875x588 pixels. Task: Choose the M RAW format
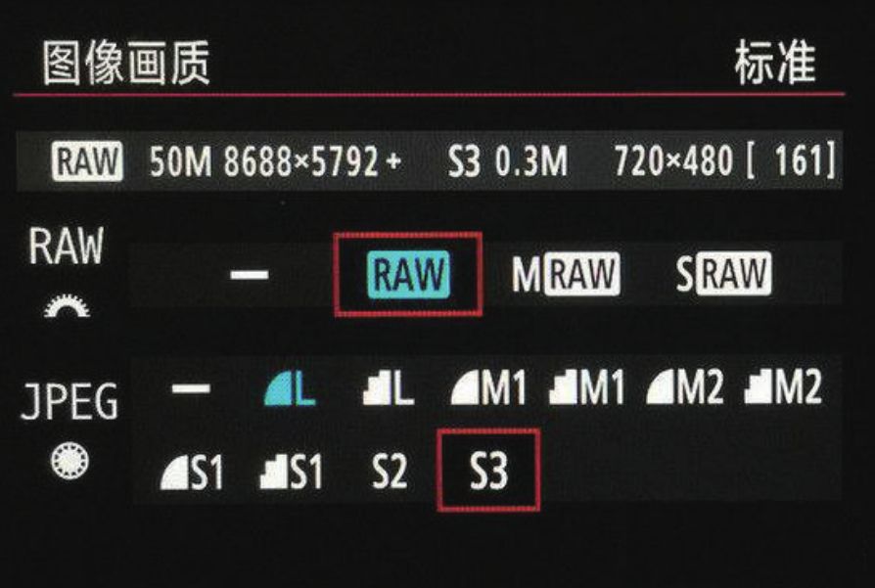[x=566, y=273]
